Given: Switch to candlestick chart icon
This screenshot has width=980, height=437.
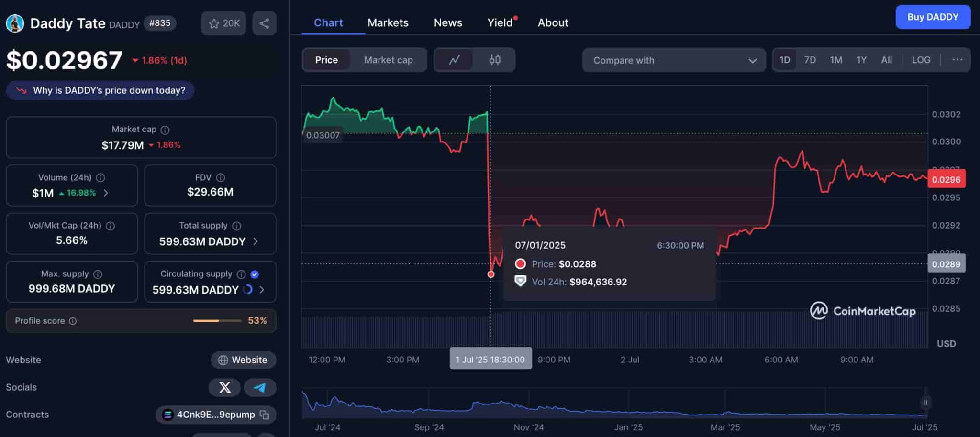Looking at the screenshot, I should point(495,60).
